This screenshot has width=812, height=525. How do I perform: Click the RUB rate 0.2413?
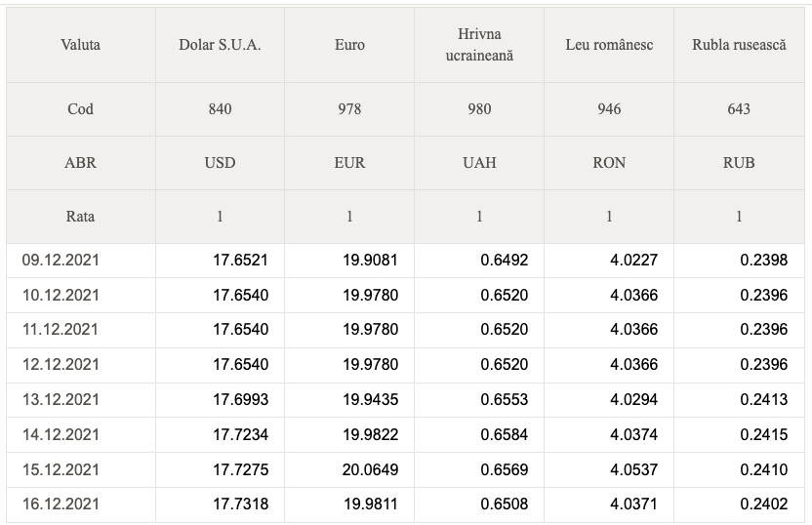click(764, 400)
